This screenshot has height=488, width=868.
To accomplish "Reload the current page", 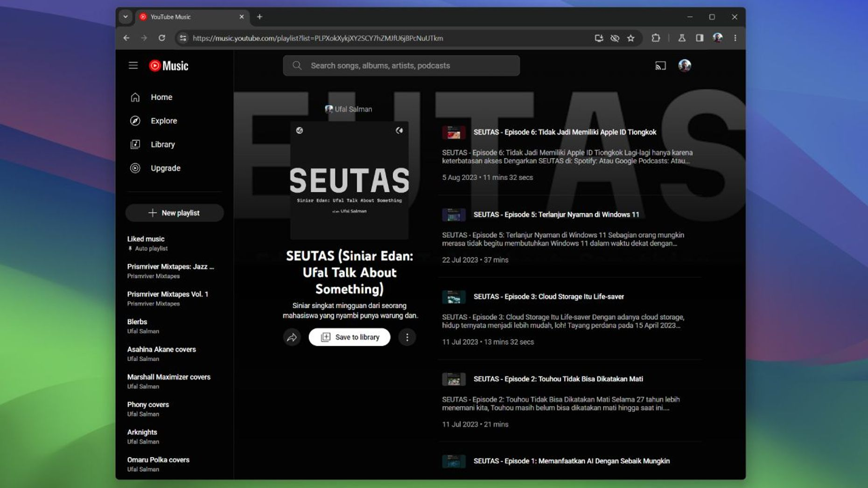I will 161,38.
